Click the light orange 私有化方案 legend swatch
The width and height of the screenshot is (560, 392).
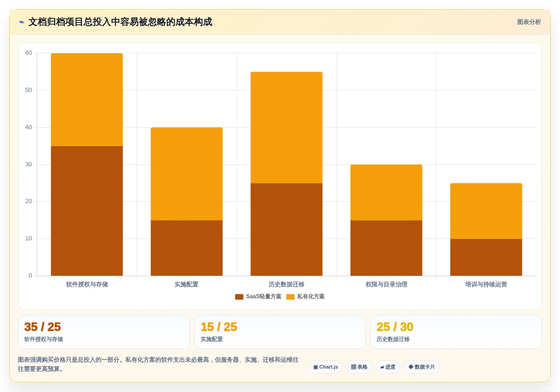click(290, 297)
